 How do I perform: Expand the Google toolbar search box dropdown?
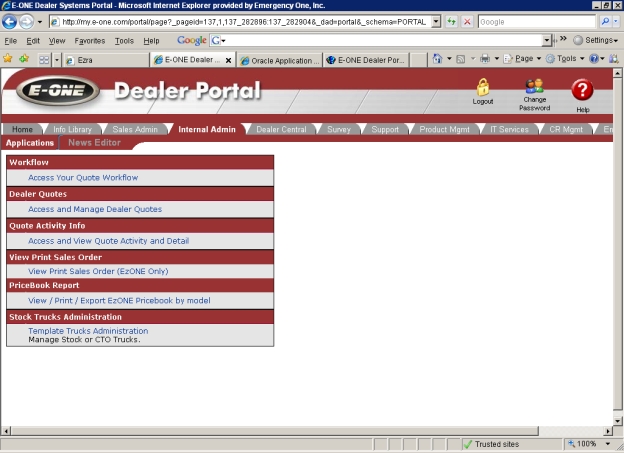(547, 40)
